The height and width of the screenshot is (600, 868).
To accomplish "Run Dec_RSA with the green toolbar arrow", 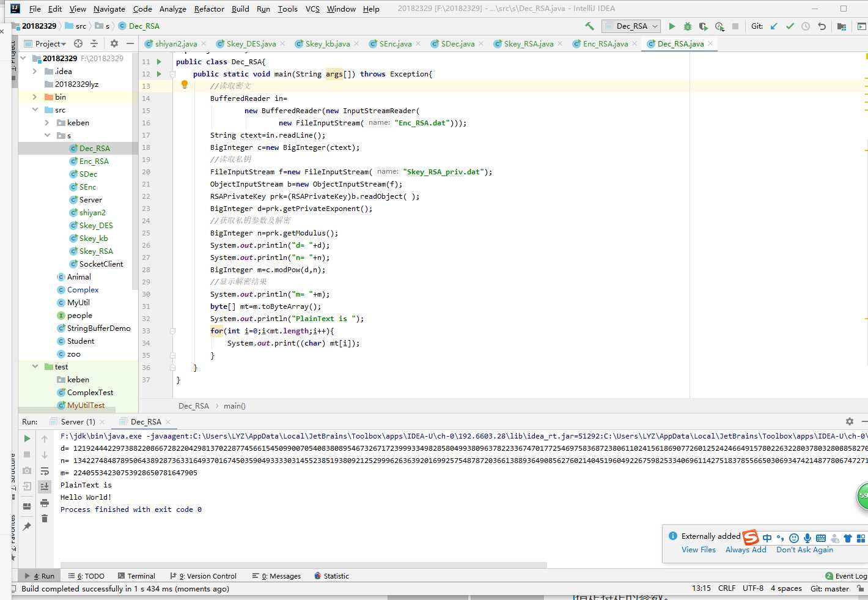I will coord(672,26).
